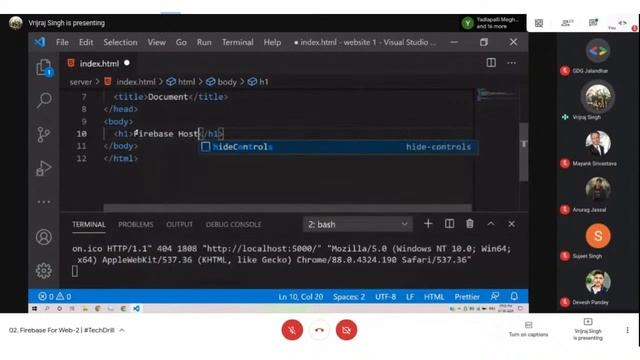This screenshot has height=360, width=640.
Task: Split the terminal panel
Action: [449, 224]
